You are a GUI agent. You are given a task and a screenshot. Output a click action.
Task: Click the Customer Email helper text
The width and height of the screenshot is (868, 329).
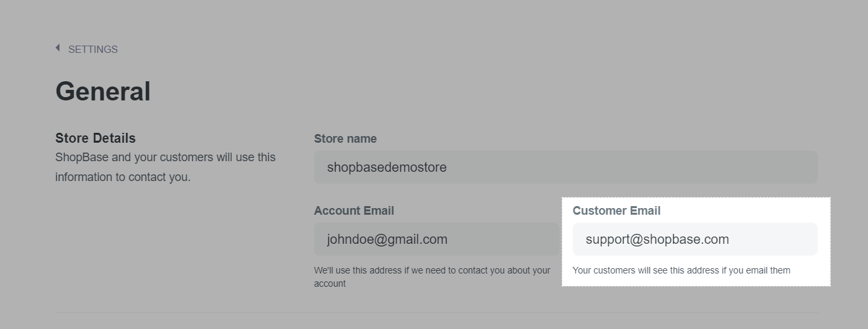click(x=681, y=270)
